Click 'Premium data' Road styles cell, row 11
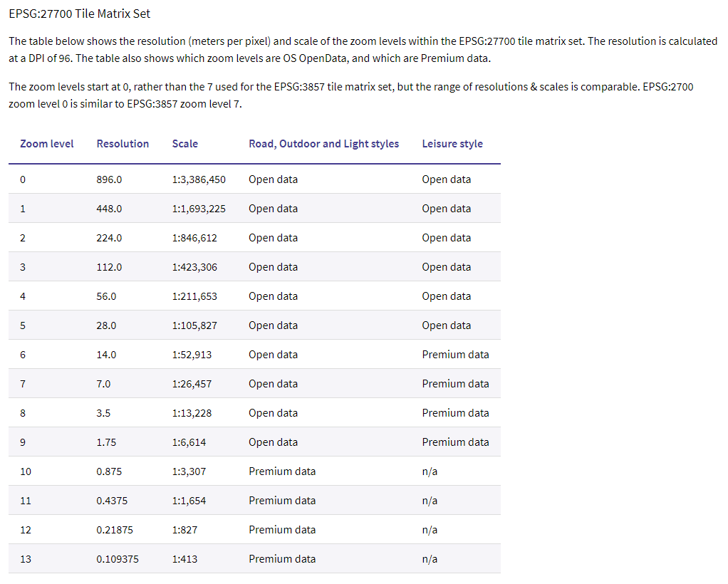Viewport: 728px width, 584px height. (x=282, y=501)
